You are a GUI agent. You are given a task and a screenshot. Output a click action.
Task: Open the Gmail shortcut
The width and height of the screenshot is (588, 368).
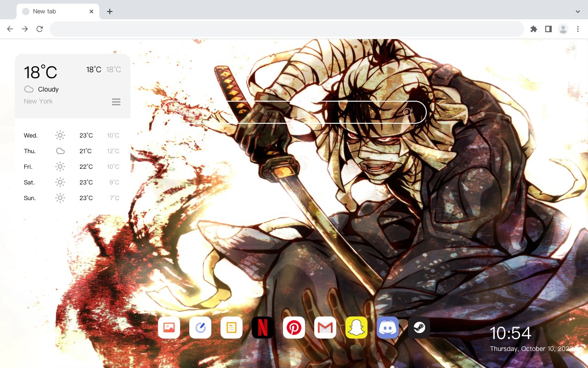tap(325, 328)
